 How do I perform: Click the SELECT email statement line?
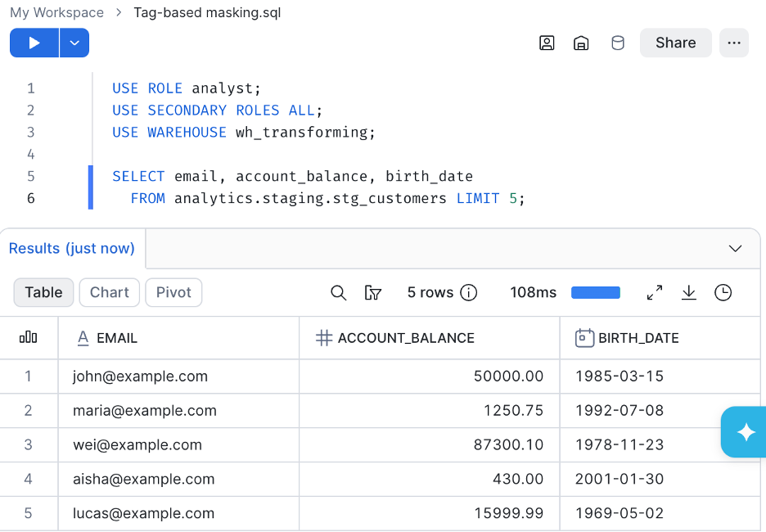293,176
